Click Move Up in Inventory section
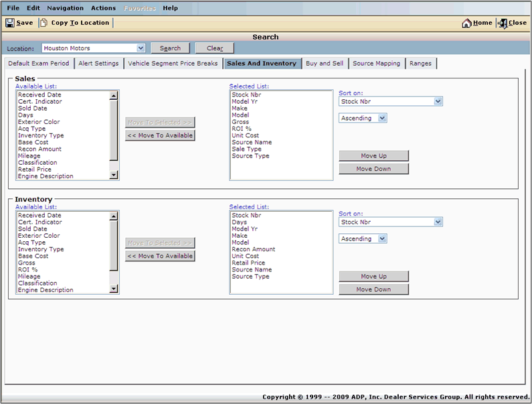Viewport: 532px width, 404px height. (x=373, y=276)
